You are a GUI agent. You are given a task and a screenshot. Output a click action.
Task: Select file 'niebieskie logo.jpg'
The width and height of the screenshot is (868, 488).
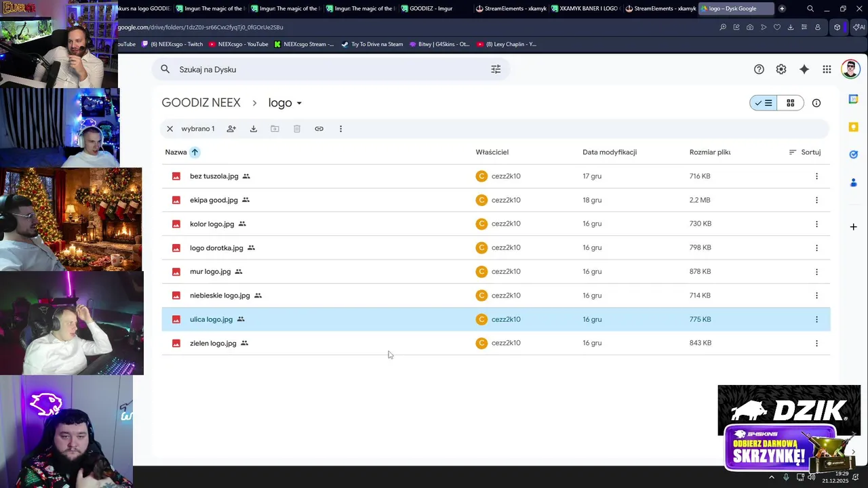click(496, 296)
